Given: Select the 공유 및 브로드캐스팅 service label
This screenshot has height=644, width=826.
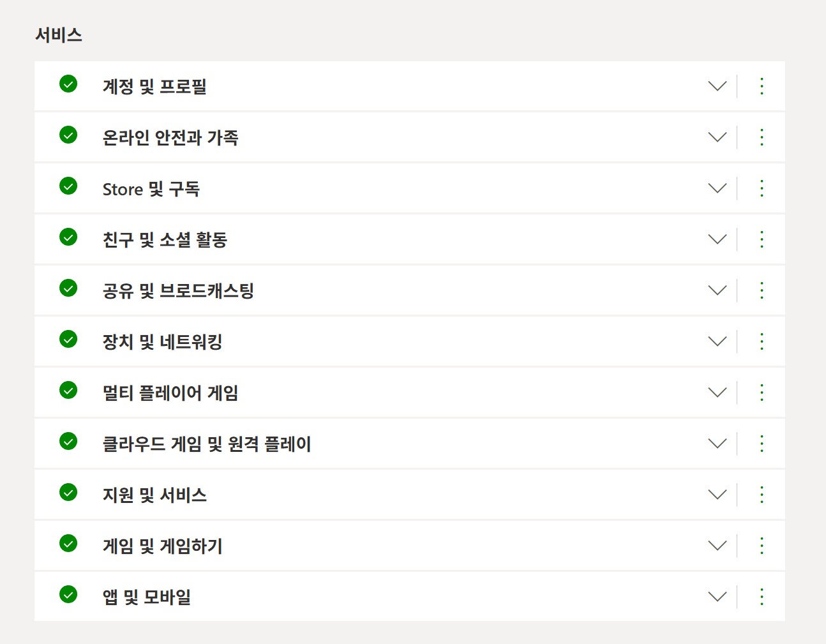Looking at the screenshot, I should [178, 291].
